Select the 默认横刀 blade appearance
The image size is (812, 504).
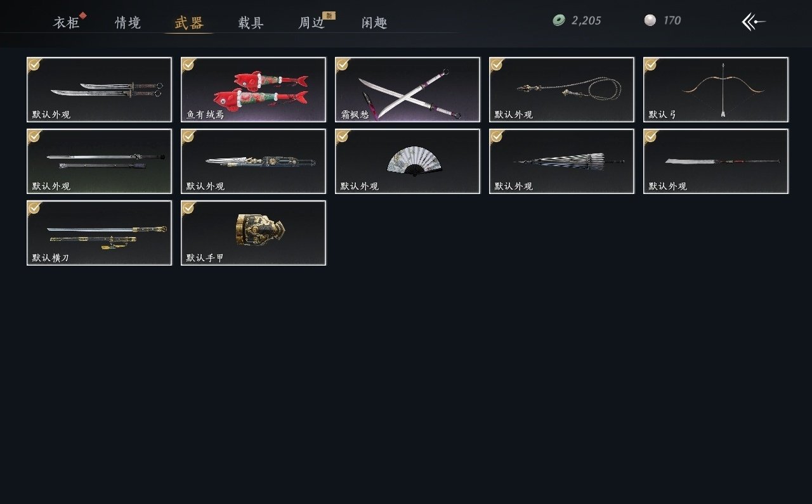pos(99,233)
